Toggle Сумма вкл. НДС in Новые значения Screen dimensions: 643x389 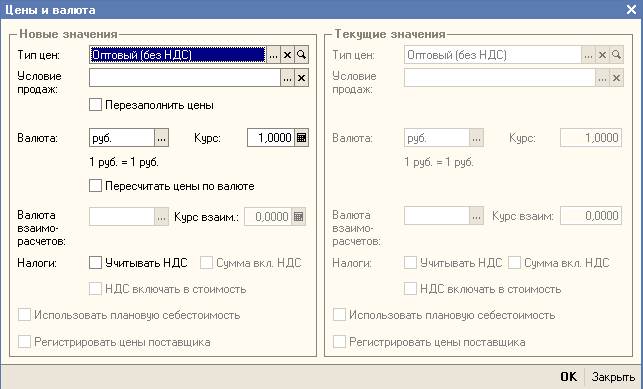click(206, 263)
